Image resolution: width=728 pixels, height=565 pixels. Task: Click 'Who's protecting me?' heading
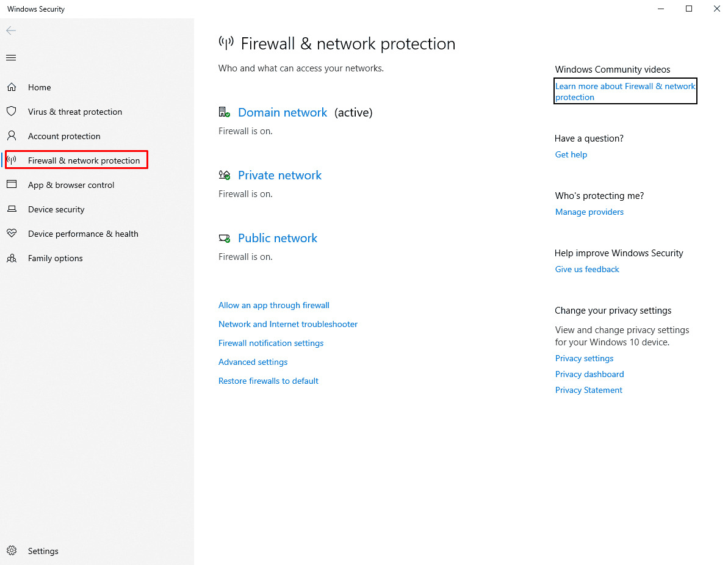599,196
